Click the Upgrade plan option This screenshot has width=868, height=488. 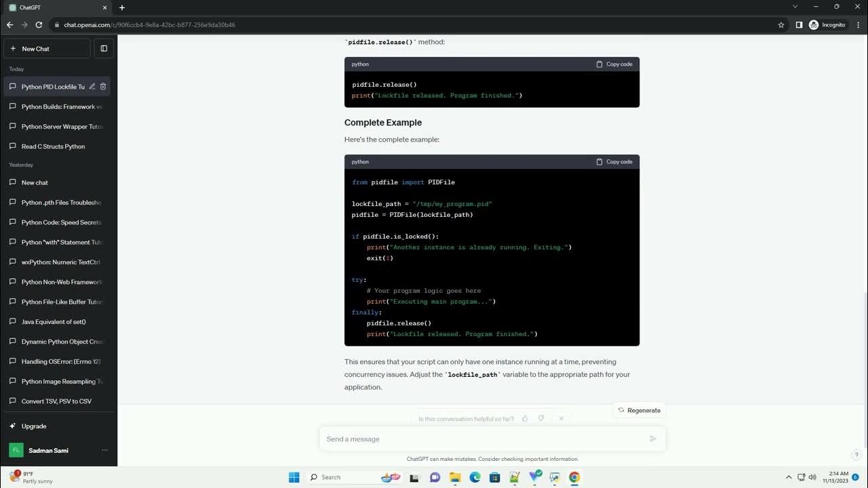click(x=57, y=426)
